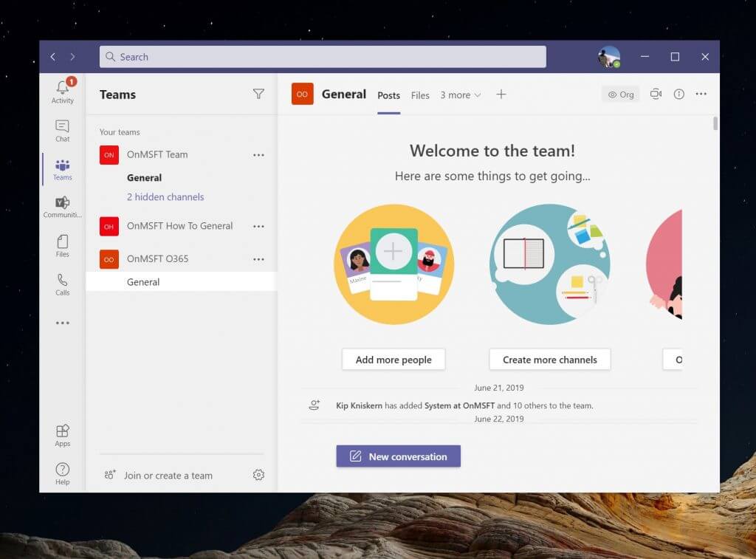Open manage teams settings gear
Image resolution: width=756 pixels, height=559 pixels.
click(258, 475)
